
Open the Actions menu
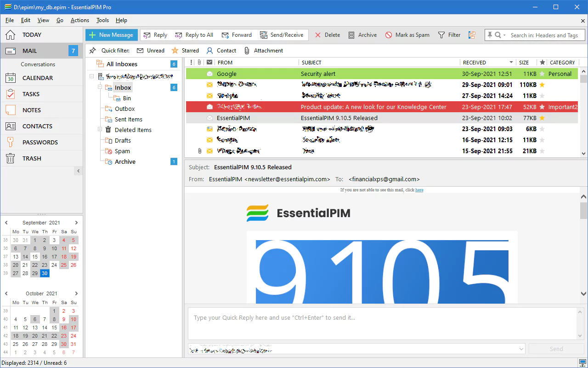(x=79, y=20)
